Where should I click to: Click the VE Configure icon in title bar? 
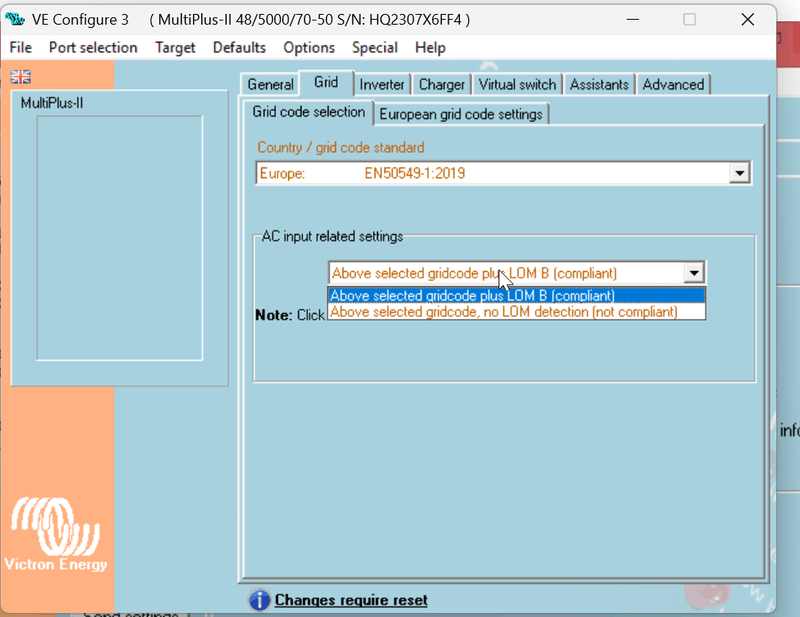coord(14,19)
